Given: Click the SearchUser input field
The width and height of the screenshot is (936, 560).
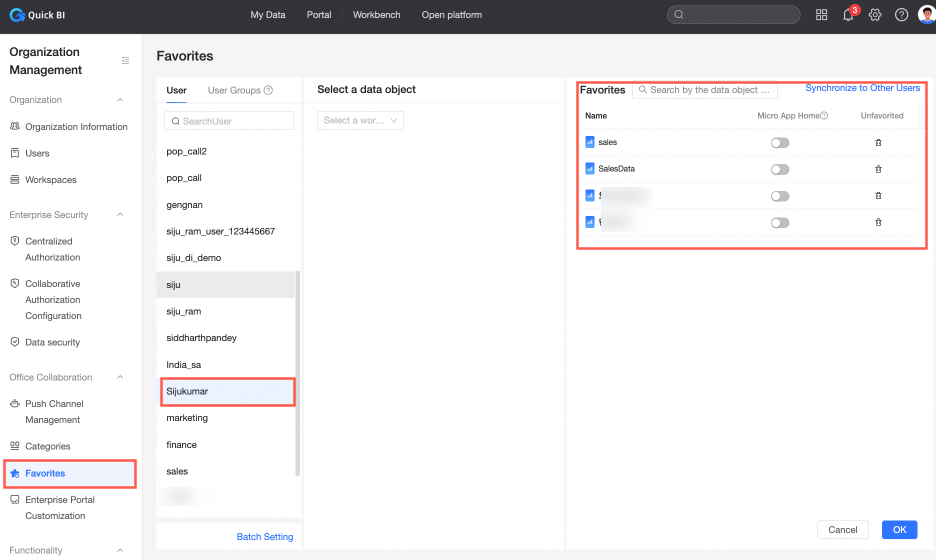Looking at the screenshot, I should [229, 121].
